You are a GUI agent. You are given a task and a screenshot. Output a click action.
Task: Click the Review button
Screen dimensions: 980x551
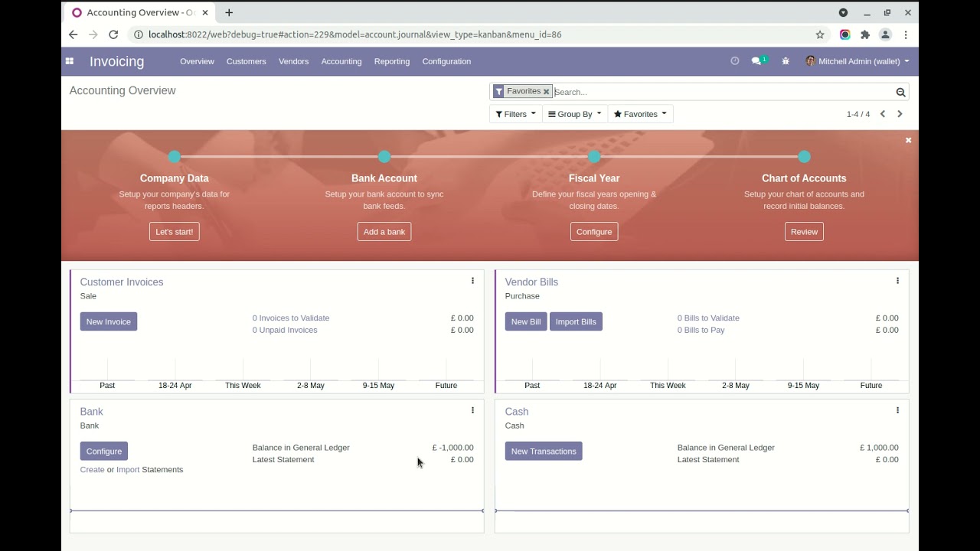pyautogui.click(x=804, y=232)
